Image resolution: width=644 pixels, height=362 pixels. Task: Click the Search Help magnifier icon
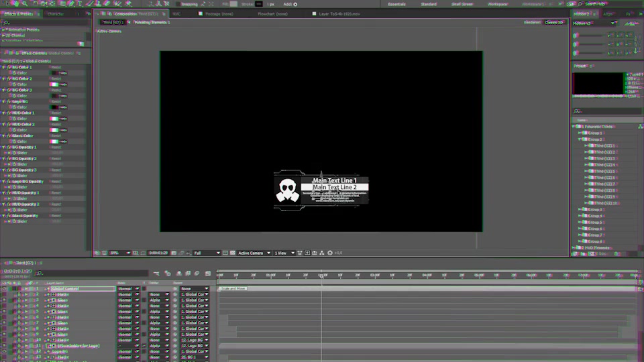[580, 4]
